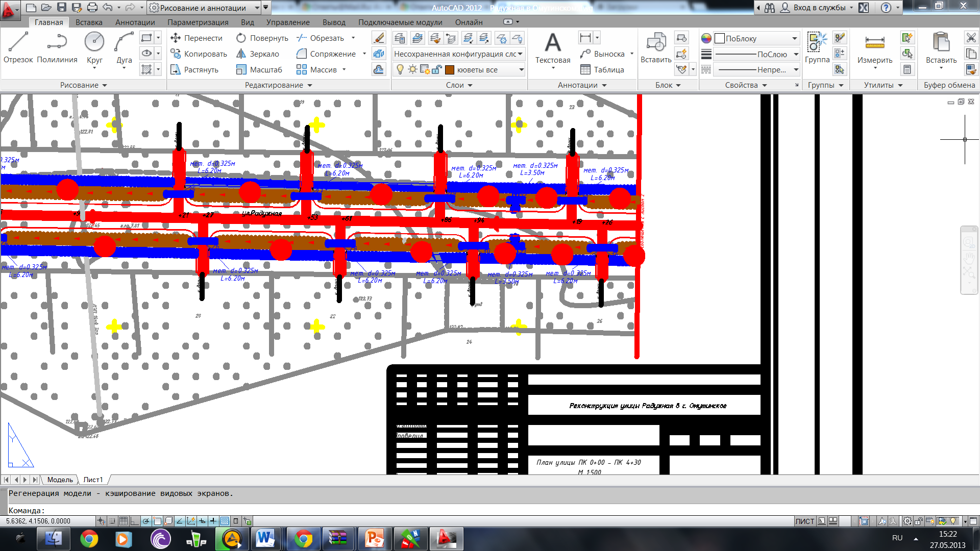The height and width of the screenshot is (551, 980).
Task: Toggle ortho mode in status bar
Action: (x=135, y=521)
